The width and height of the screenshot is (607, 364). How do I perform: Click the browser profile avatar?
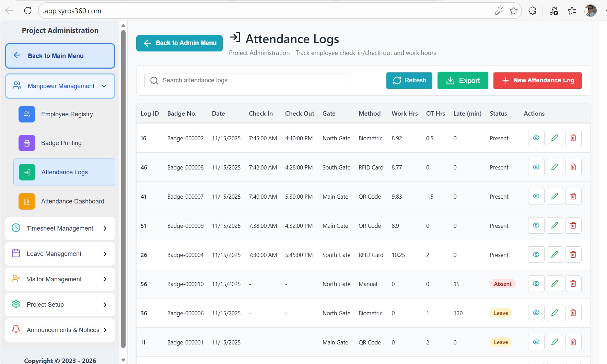tap(590, 11)
